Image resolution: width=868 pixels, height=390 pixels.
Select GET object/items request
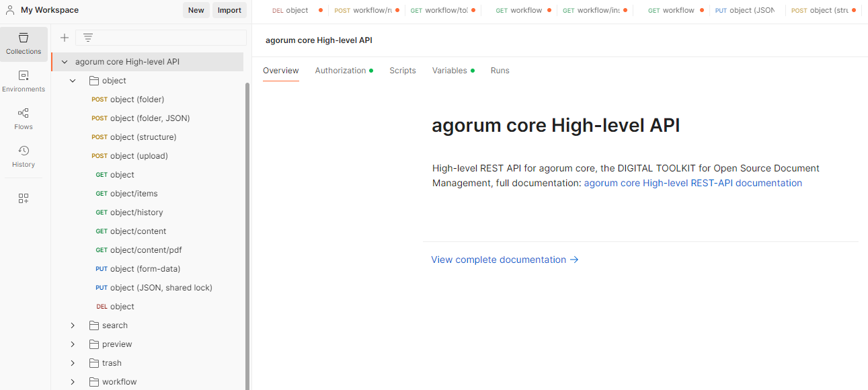pos(126,194)
